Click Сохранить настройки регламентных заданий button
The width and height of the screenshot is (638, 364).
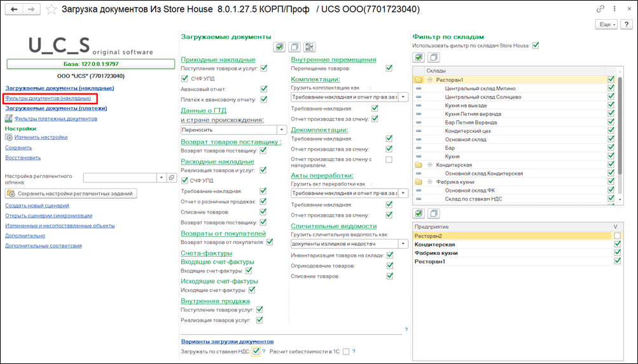pyautogui.click(x=71, y=194)
